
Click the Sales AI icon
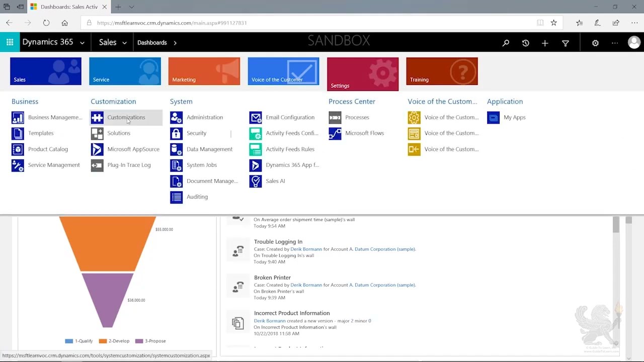256,181
